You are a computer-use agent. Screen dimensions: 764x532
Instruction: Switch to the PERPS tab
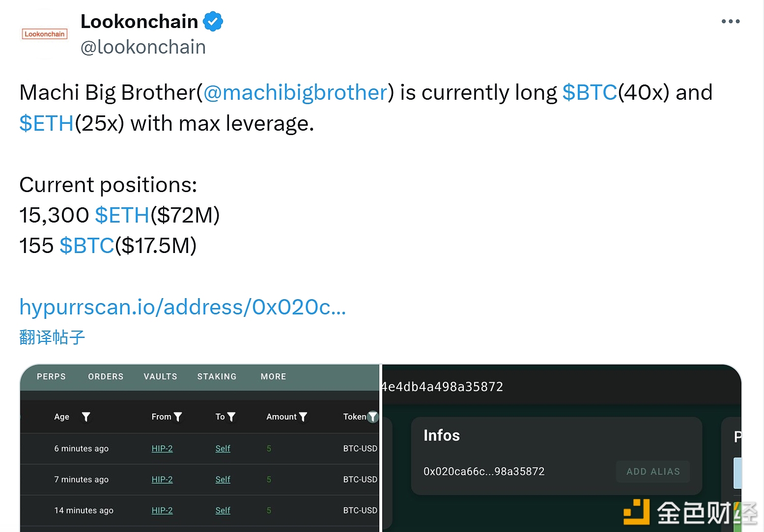51,376
